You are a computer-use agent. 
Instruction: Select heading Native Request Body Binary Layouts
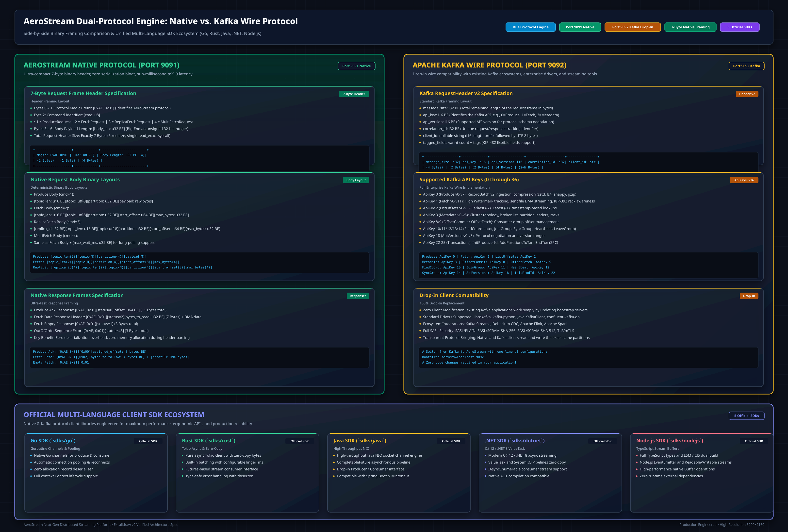75,180
